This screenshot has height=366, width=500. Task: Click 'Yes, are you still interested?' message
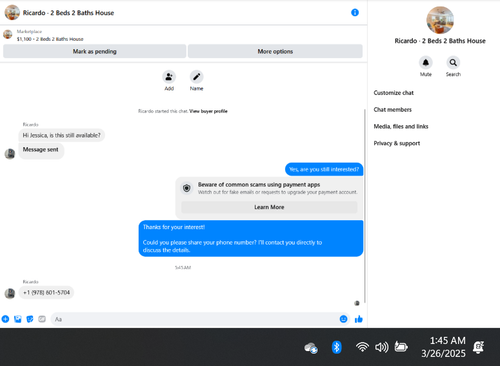click(x=324, y=169)
